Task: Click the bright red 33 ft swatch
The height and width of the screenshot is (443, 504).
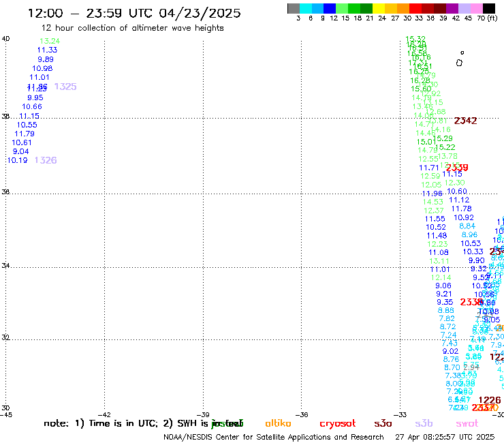Action: [415, 8]
